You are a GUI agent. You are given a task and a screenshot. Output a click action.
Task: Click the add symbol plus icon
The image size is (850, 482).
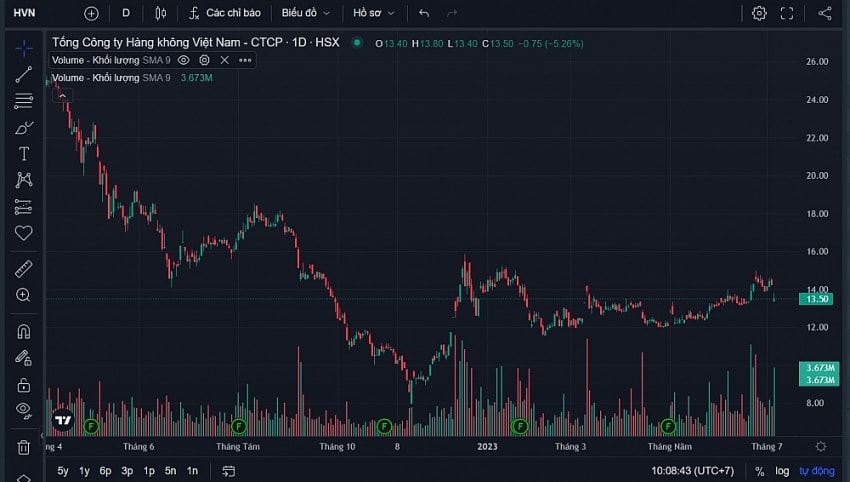coord(92,13)
